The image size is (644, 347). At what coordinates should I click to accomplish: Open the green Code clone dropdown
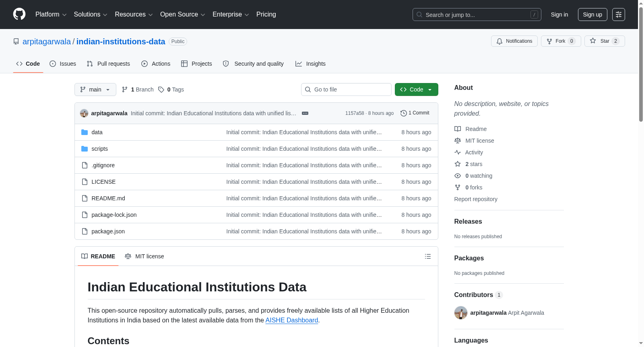click(x=417, y=89)
